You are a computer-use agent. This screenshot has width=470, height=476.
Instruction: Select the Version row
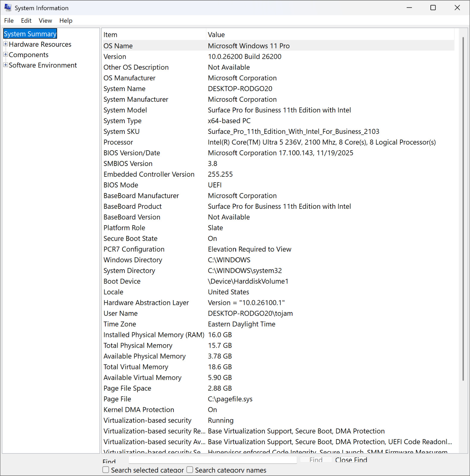278,57
